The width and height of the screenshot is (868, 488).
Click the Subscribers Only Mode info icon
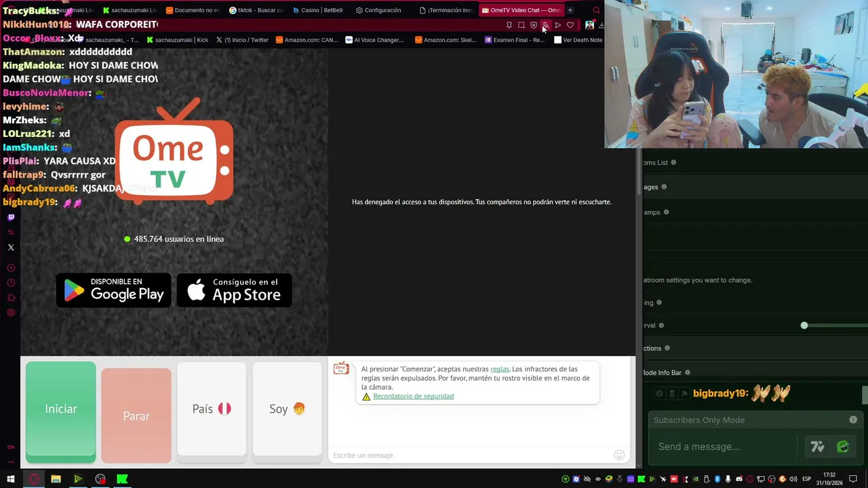click(853, 420)
